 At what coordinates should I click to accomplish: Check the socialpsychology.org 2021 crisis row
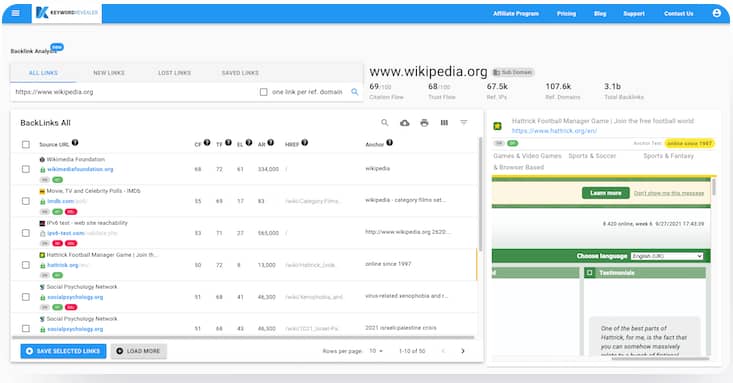point(26,328)
